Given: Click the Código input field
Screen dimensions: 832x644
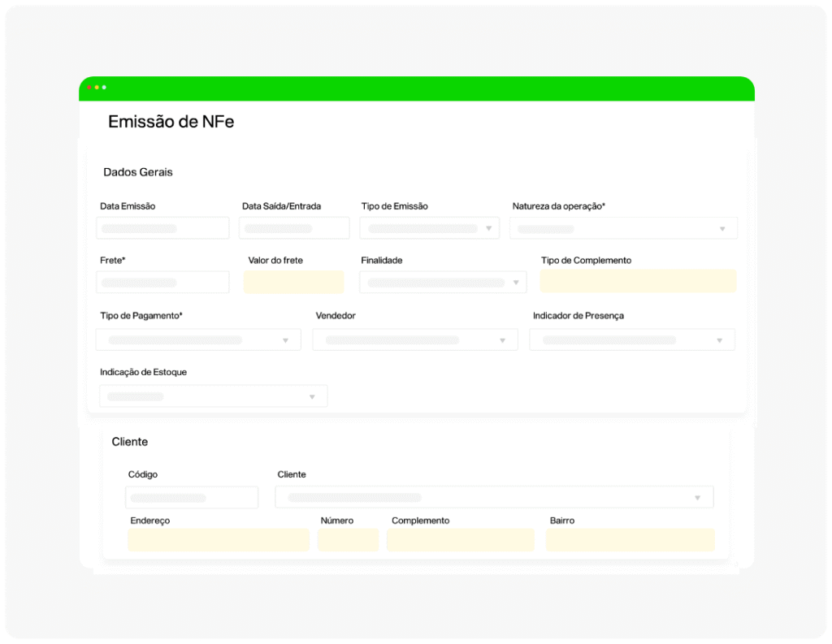Looking at the screenshot, I should (x=192, y=498).
